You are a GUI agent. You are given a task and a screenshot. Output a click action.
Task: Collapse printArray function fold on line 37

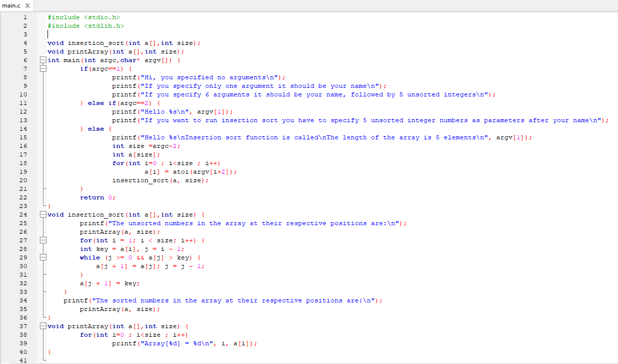click(x=43, y=326)
